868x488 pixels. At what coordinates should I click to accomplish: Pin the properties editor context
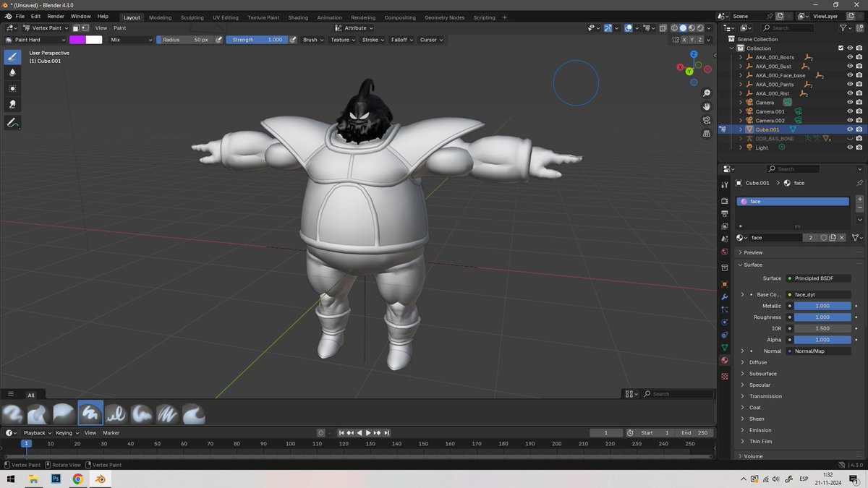(x=859, y=183)
